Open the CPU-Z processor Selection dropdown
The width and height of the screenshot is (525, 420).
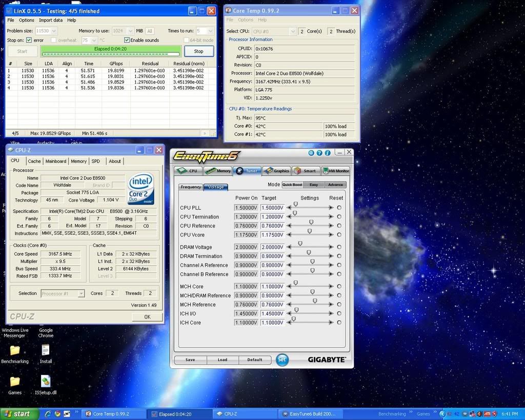pyautogui.click(x=81, y=294)
